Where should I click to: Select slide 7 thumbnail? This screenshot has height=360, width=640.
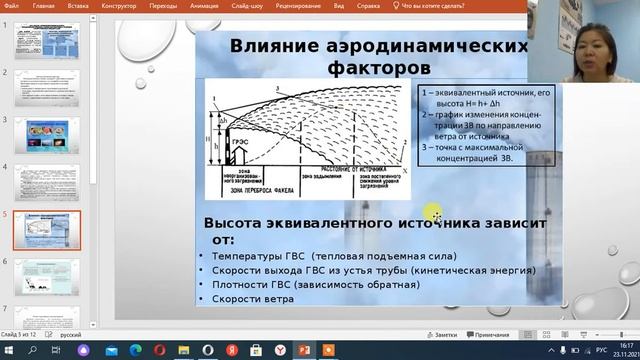(x=47, y=318)
